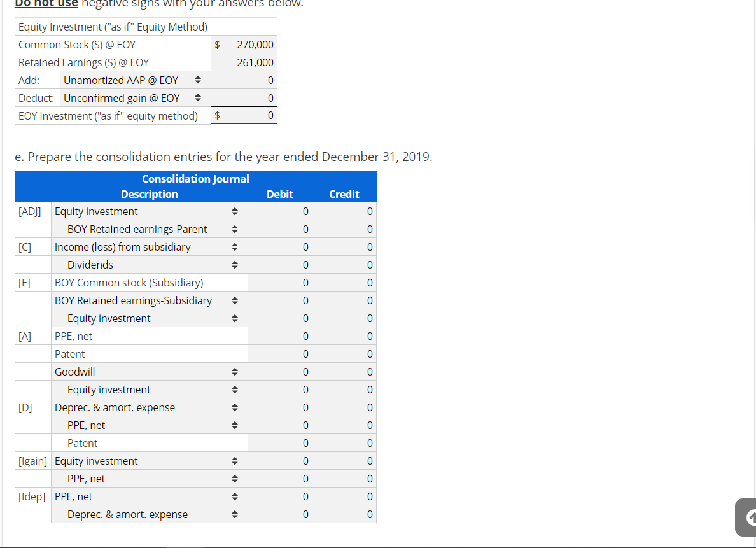Click the EOY Investment ("as if" equity method) label
This screenshot has height=548, width=756.
click(x=108, y=116)
